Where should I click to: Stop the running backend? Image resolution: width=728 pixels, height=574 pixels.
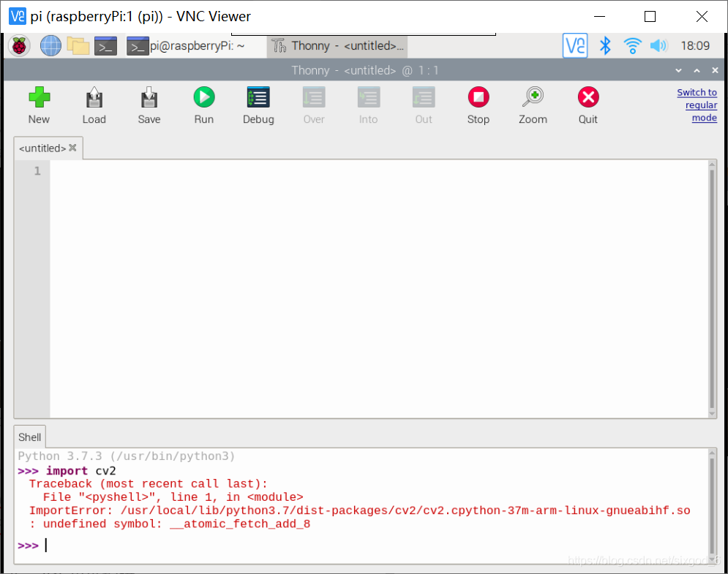[479, 105]
